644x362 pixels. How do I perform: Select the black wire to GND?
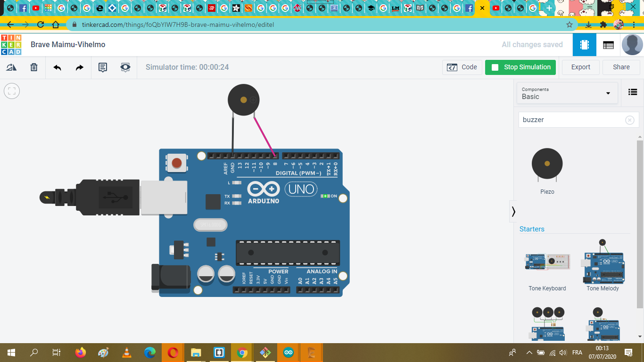click(232, 136)
